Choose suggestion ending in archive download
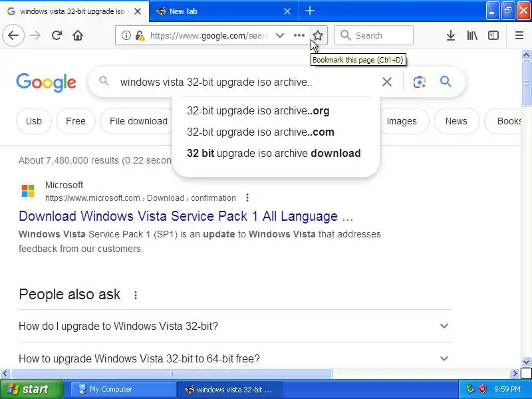This screenshot has width=532, height=399. coord(275,153)
